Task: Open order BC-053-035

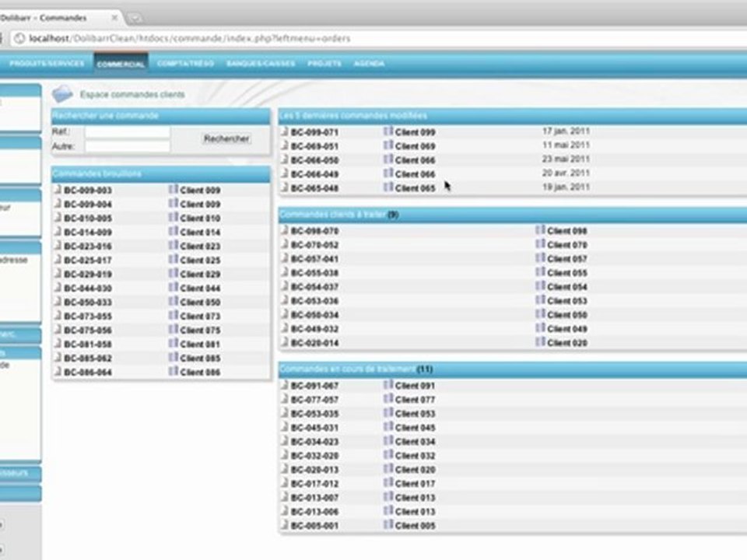Action: pyautogui.click(x=314, y=414)
